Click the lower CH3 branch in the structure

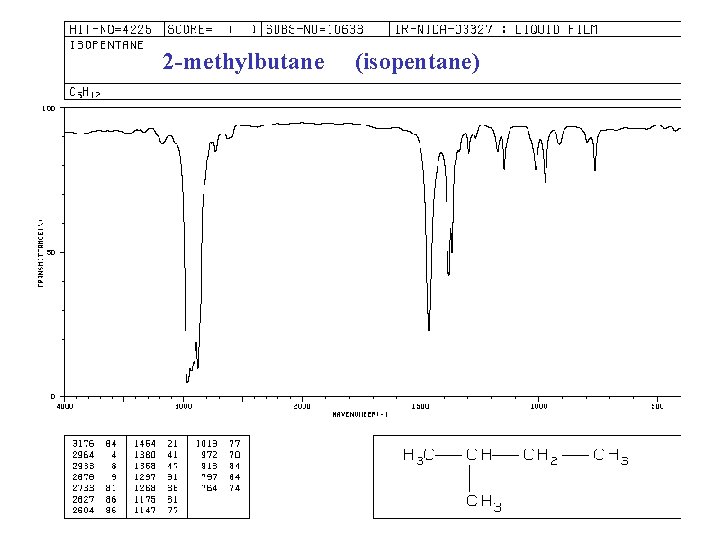point(484,502)
